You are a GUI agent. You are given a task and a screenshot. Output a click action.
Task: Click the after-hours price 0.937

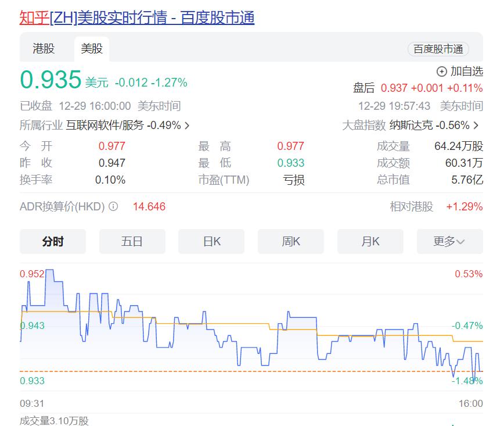coord(394,88)
